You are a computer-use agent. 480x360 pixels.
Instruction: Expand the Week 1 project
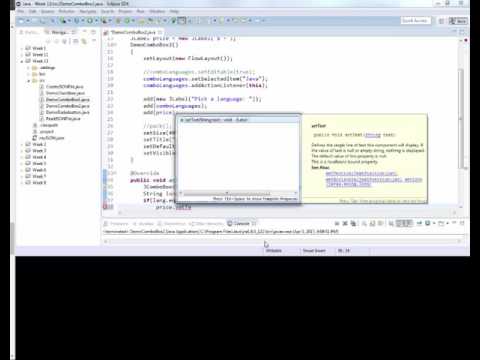pos(22,48)
